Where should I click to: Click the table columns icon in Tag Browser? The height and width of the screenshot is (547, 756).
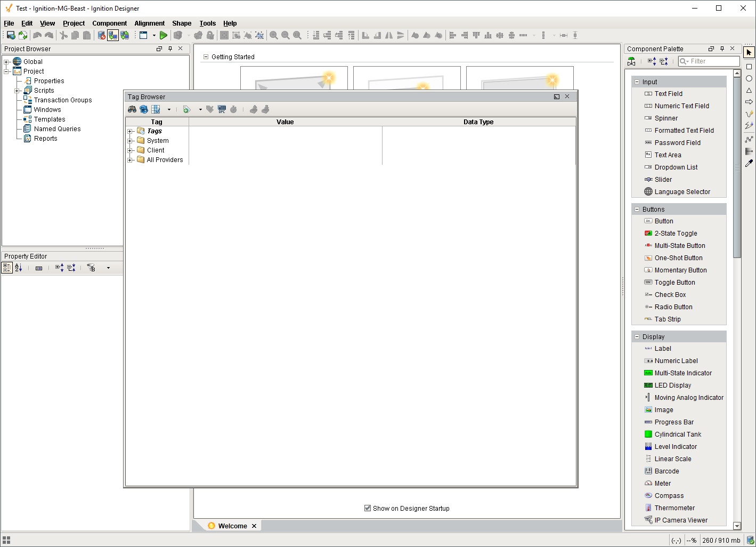(156, 109)
